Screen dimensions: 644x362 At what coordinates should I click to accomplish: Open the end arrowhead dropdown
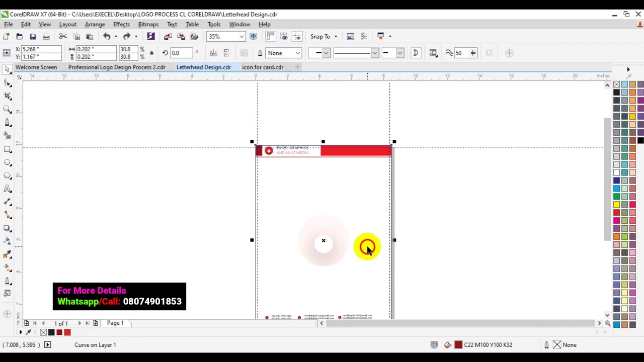click(399, 53)
